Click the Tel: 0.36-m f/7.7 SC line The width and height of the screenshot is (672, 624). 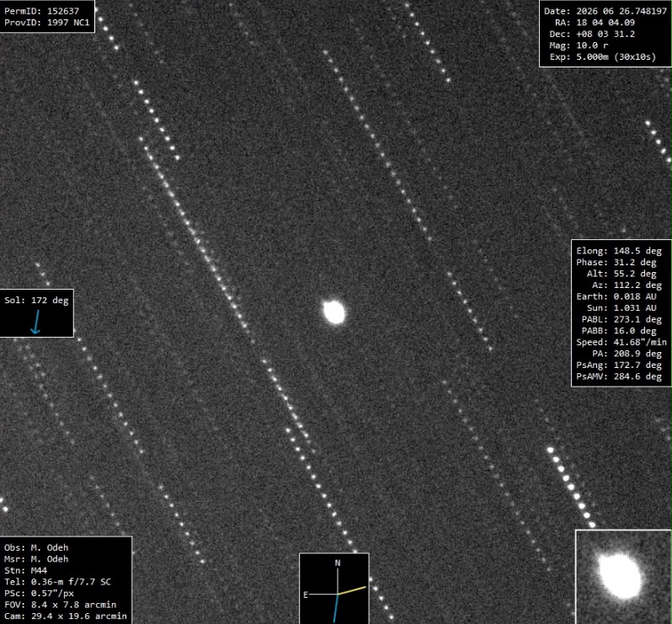[x=57, y=582]
